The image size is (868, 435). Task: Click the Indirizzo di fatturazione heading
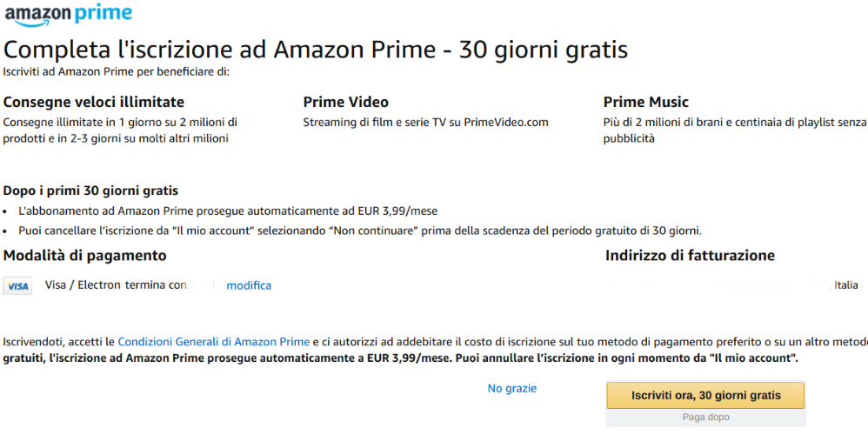[690, 255]
